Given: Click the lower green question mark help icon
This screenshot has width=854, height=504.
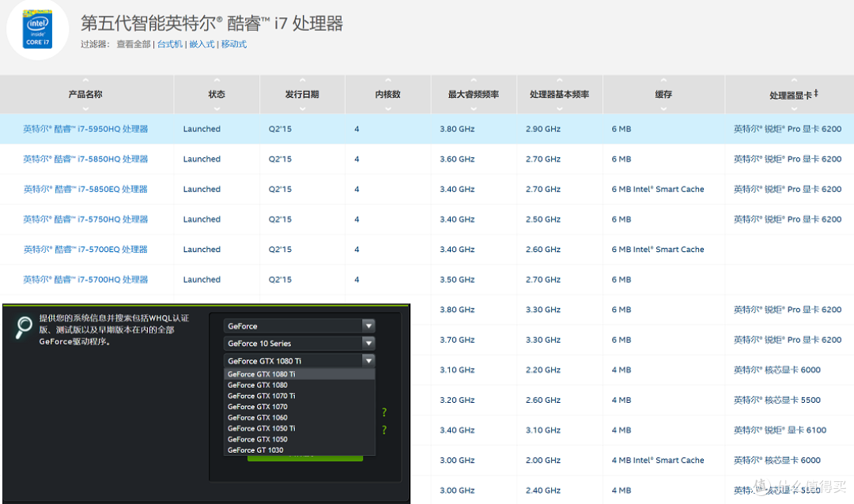Looking at the screenshot, I should (x=384, y=430).
